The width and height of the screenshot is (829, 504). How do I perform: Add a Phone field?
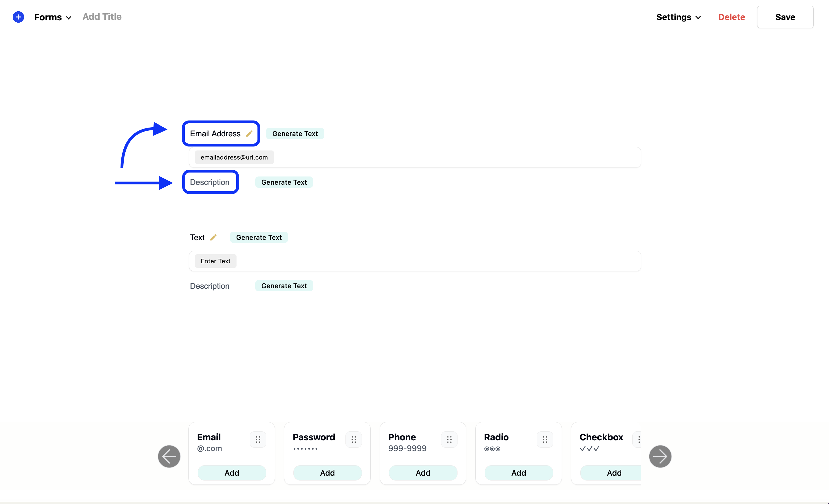pyautogui.click(x=423, y=473)
